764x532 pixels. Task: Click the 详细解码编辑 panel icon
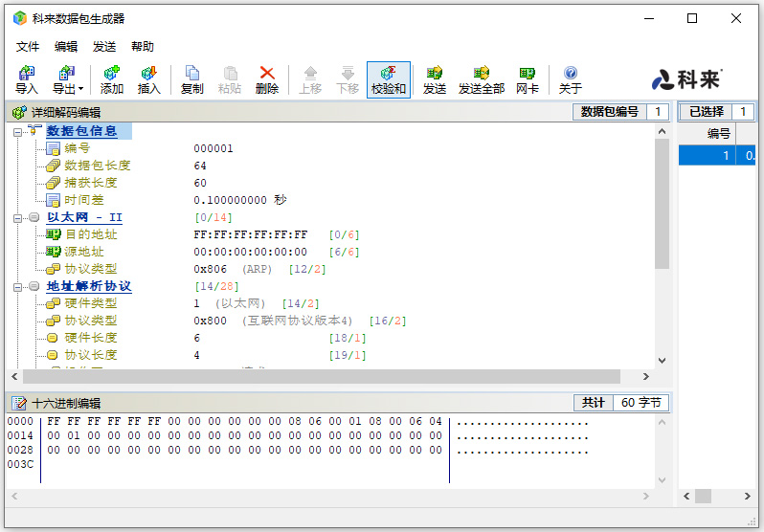coord(19,113)
